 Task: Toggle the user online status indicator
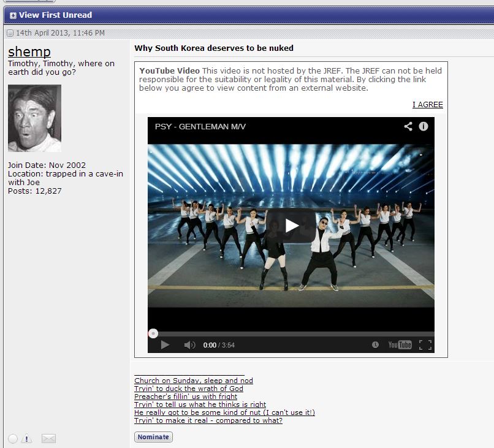coord(13,438)
